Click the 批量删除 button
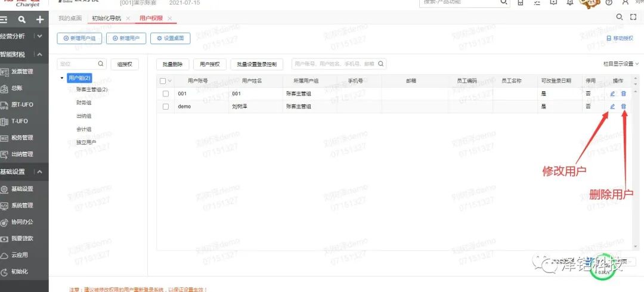This screenshot has width=644, height=292. click(172, 64)
